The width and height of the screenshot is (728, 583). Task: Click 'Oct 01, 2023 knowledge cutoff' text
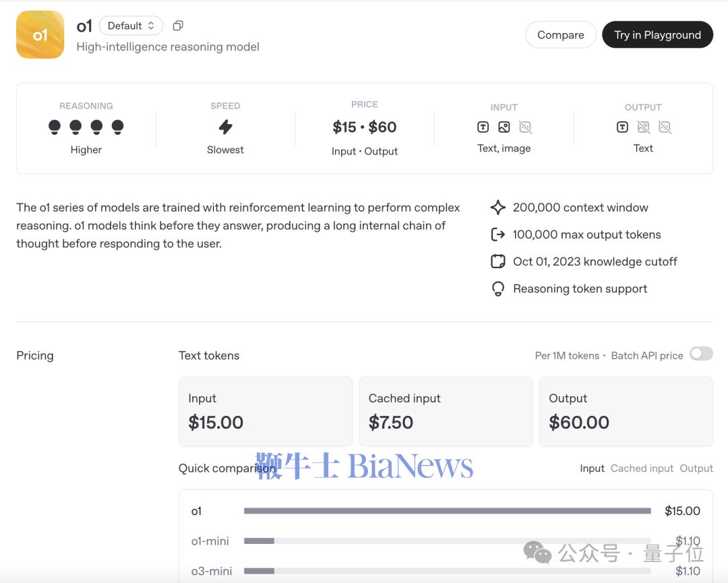coord(595,262)
